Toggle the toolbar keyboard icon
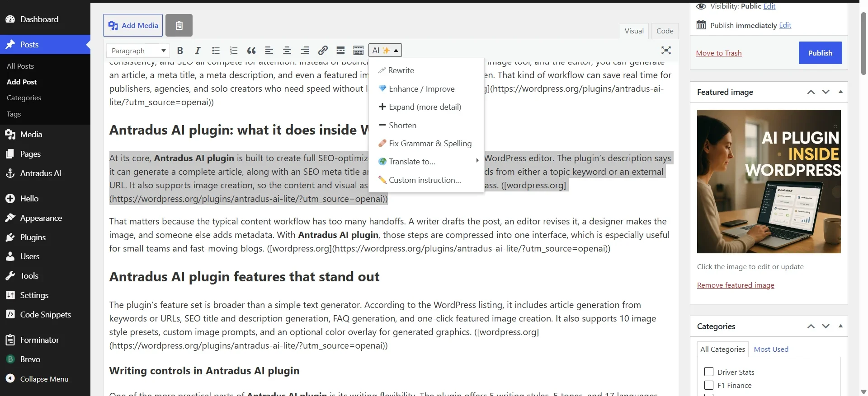This screenshot has height=396, width=868. 359,51
